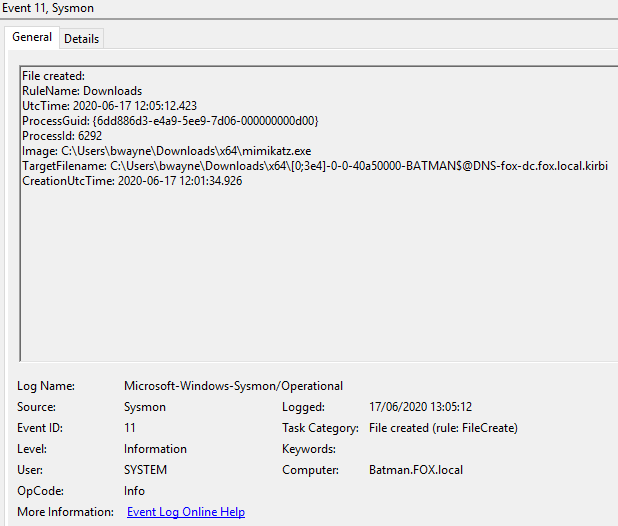This screenshot has height=526, width=618.
Task: Click the 'Task Category:' field label
Action: [x=320, y=428]
